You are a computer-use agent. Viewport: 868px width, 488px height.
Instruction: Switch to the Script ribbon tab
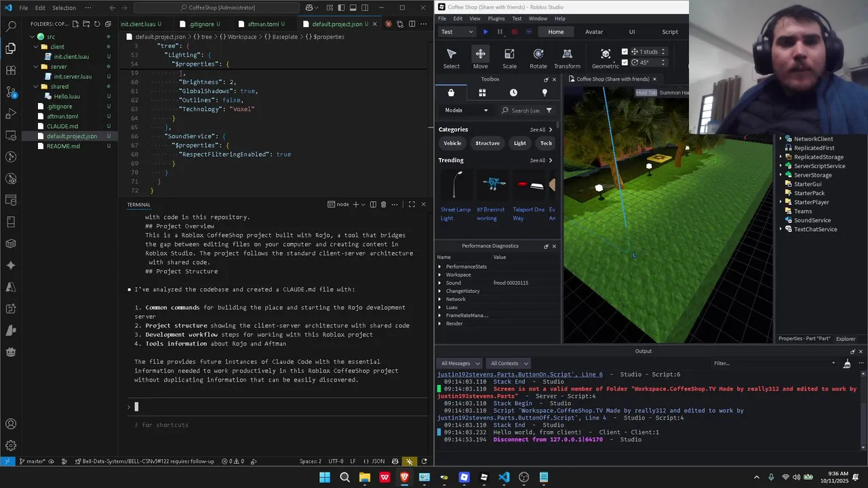pyautogui.click(x=670, y=32)
